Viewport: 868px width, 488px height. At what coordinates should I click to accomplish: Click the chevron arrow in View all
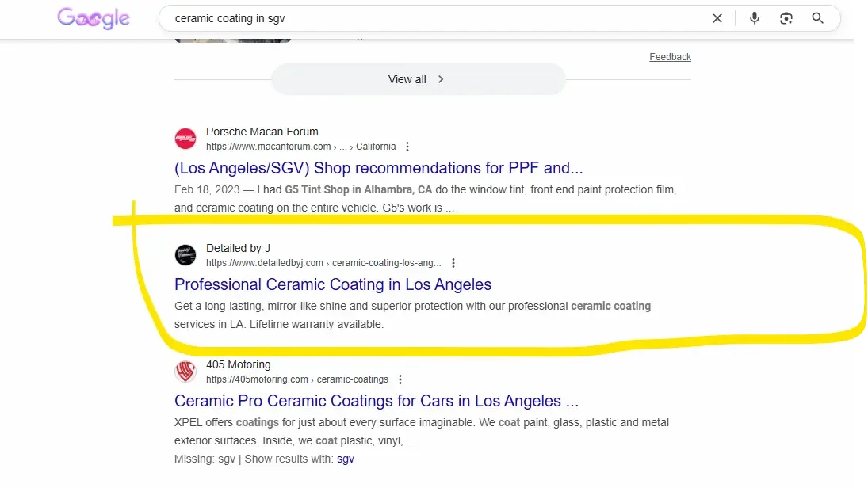441,79
